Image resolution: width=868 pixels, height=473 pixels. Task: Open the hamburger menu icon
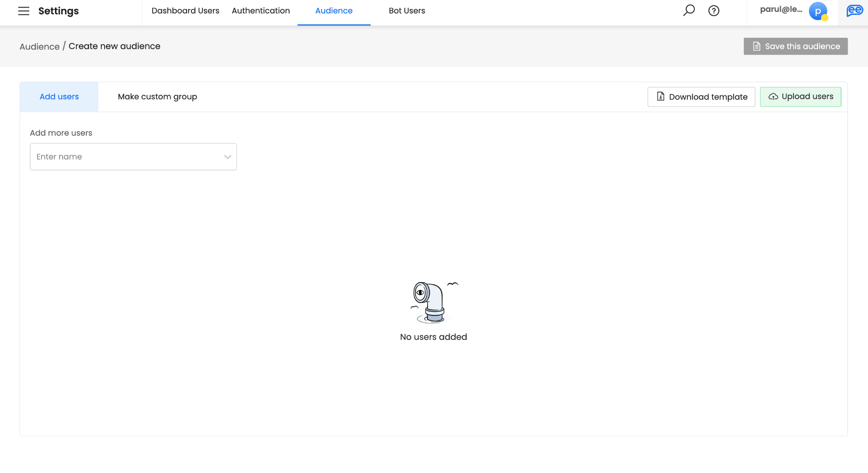pyautogui.click(x=24, y=11)
